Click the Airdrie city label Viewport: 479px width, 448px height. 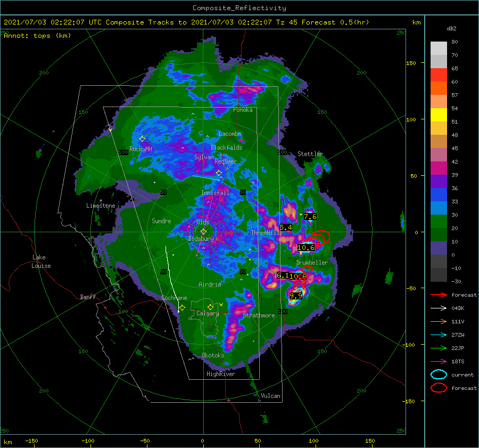click(210, 284)
